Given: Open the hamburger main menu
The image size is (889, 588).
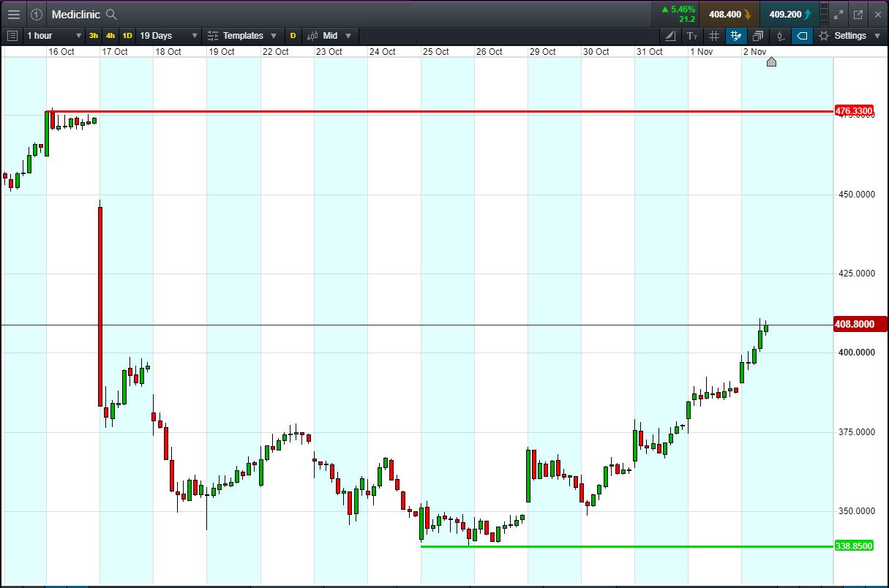Looking at the screenshot, I should pos(14,14).
